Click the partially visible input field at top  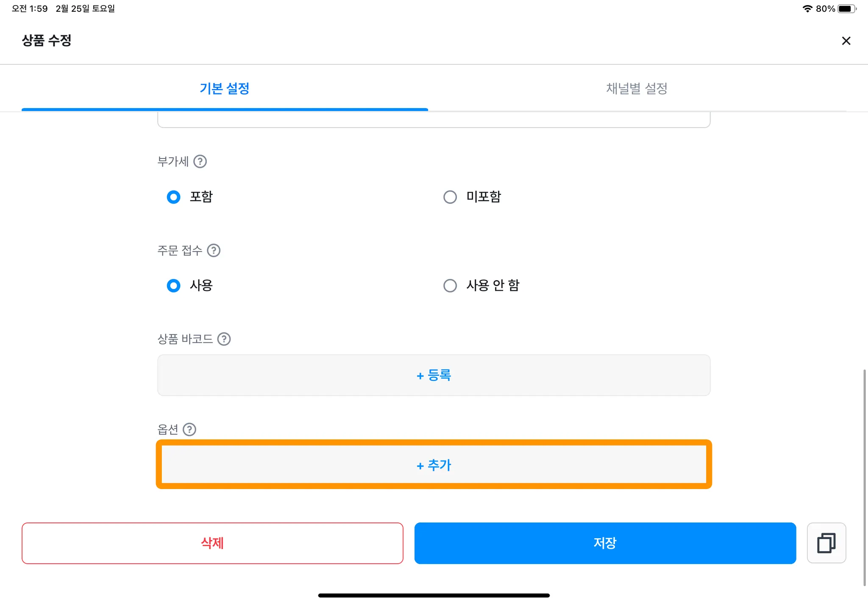click(434, 120)
